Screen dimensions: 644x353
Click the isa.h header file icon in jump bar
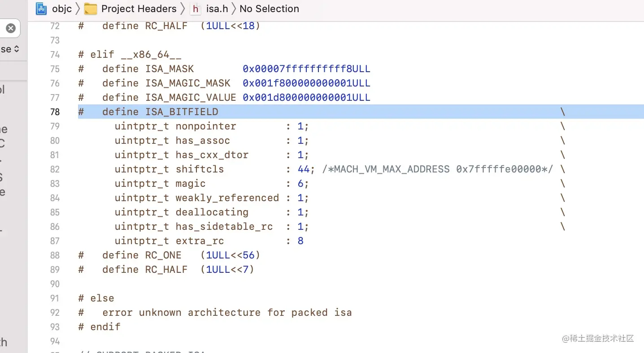(196, 9)
